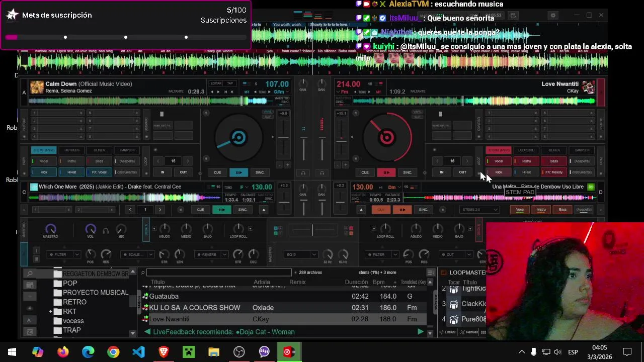Pause deck A with blue play/pause button
This screenshot has height=362, width=644.
click(x=238, y=172)
